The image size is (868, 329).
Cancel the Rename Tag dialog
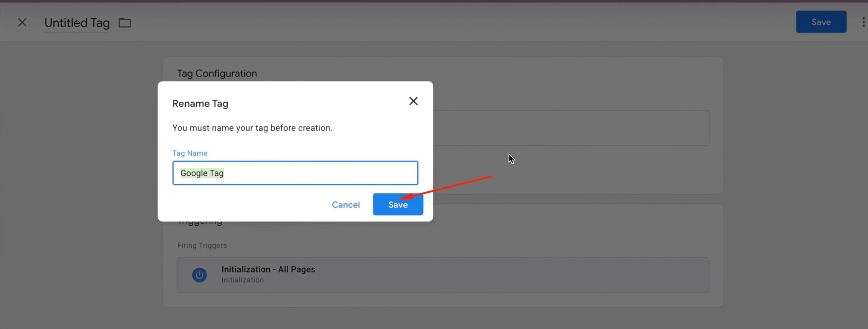tap(346, 205)
